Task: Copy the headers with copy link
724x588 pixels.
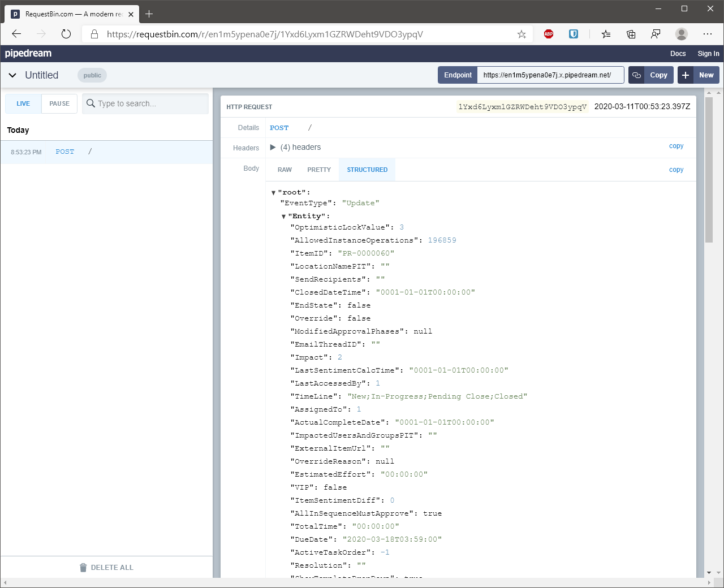Action: point(676,146)
